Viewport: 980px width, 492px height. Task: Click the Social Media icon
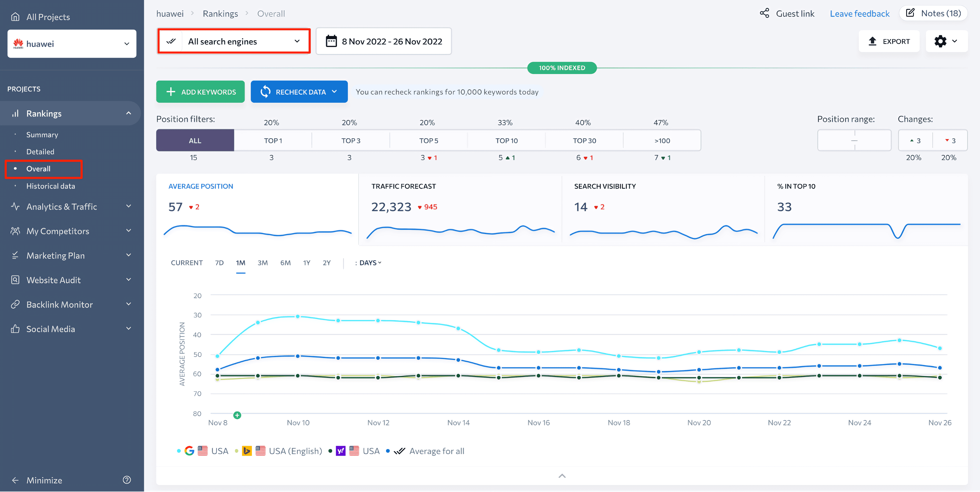[14, 328]
